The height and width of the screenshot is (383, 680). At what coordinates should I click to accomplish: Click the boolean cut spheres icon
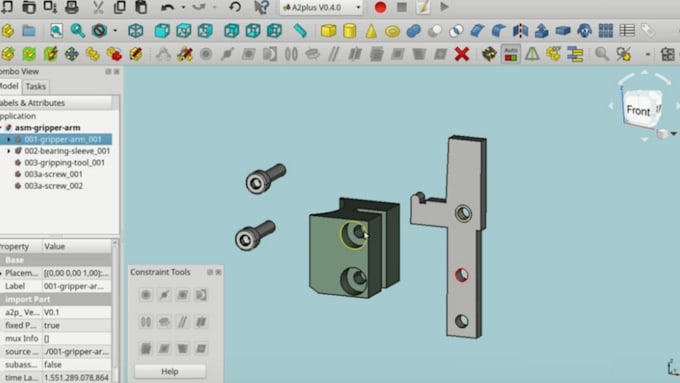tap(435, 31)
